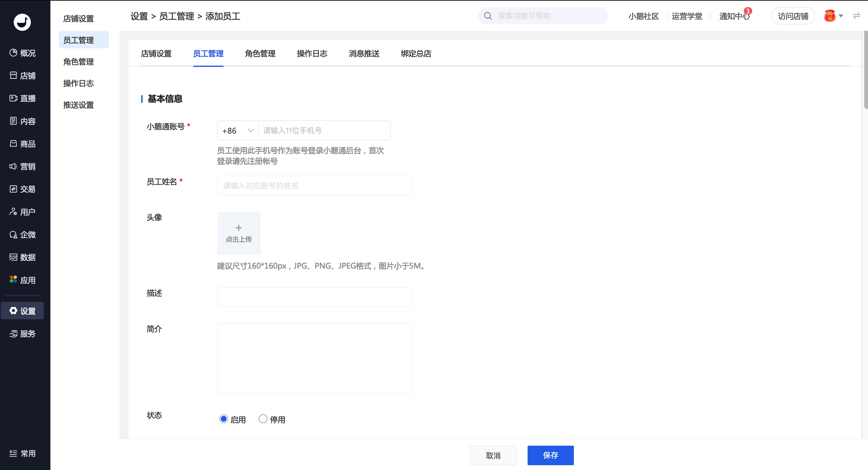
Task: Open 概况 overview in the sidebar
Action: pyautogui.click(x=23, y=53)
